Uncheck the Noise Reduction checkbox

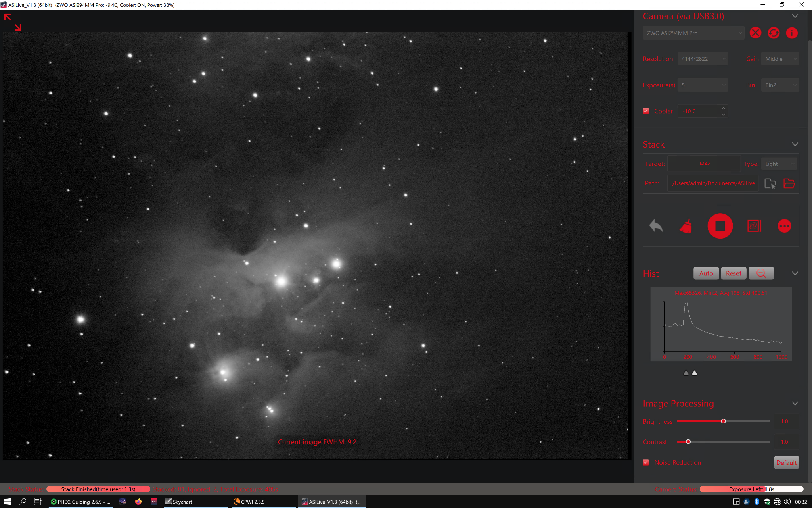[646, 462]
